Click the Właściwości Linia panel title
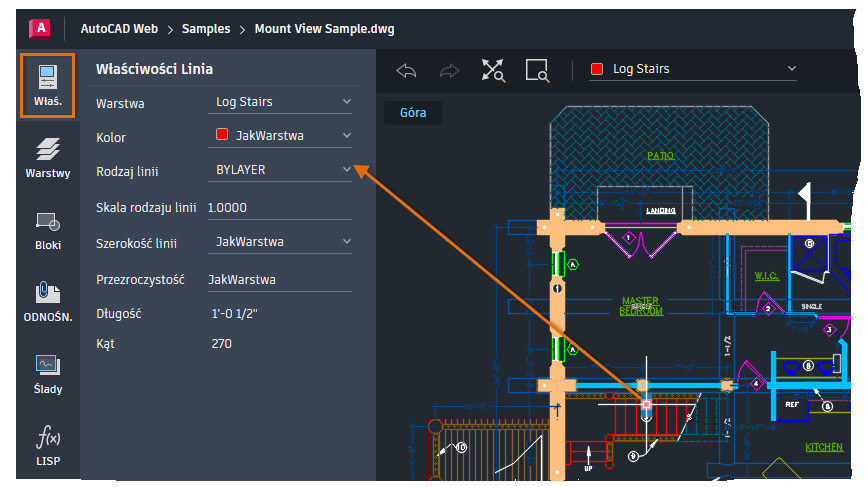865x487 pixels. coord(154,69)
